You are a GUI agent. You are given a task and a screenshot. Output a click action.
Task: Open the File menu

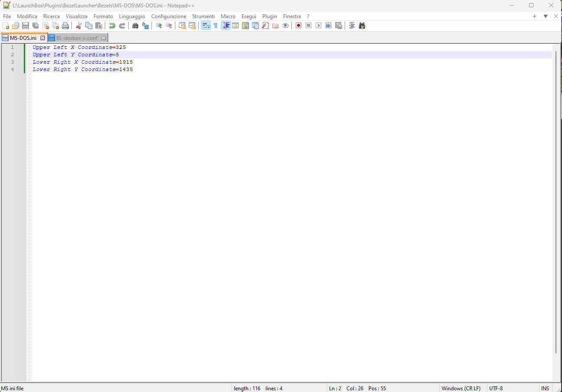point(7,16)
